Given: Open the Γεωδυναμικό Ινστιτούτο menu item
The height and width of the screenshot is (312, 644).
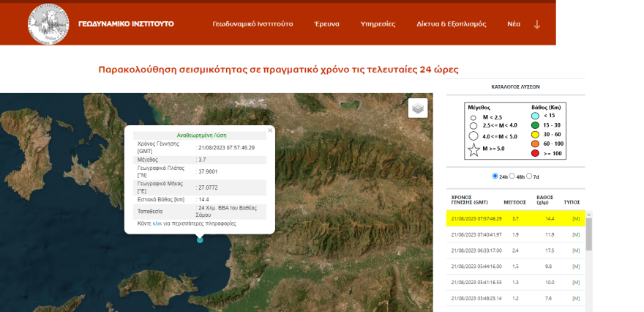Looking at the screenshot, I should click(252, 24).
